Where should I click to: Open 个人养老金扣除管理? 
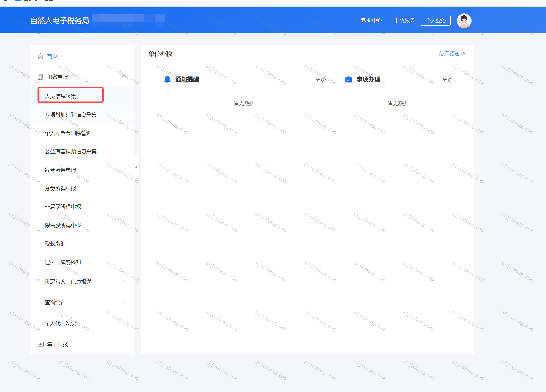68,133
